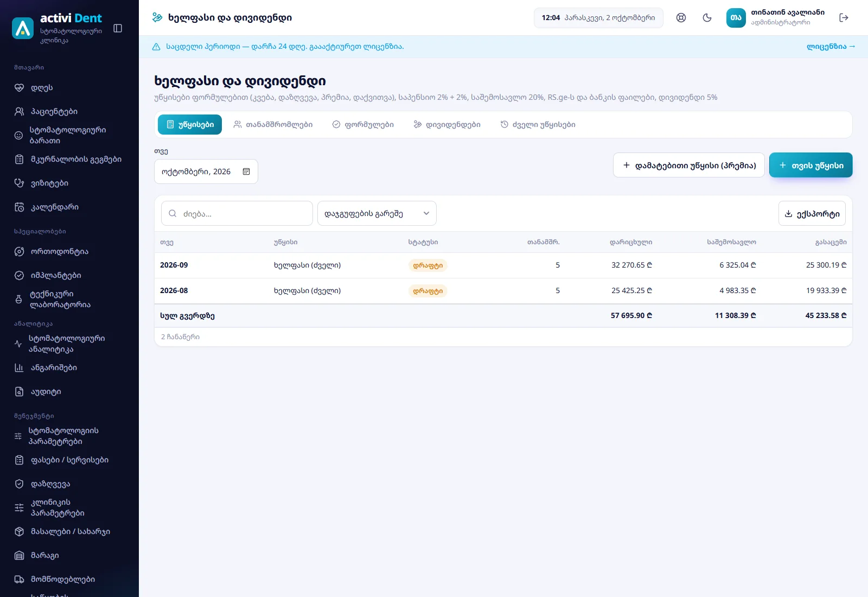Screen dimensions: 868x597
Task: Open აუდიტი sidebar item
Action: tap(69, 391)
